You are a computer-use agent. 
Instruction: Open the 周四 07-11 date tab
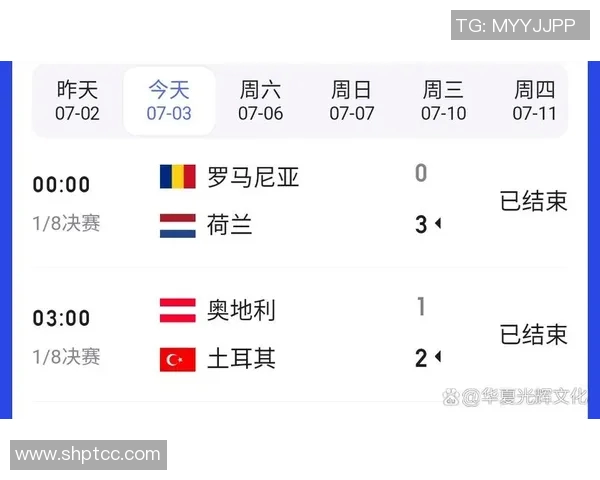[x=534, y=101]
